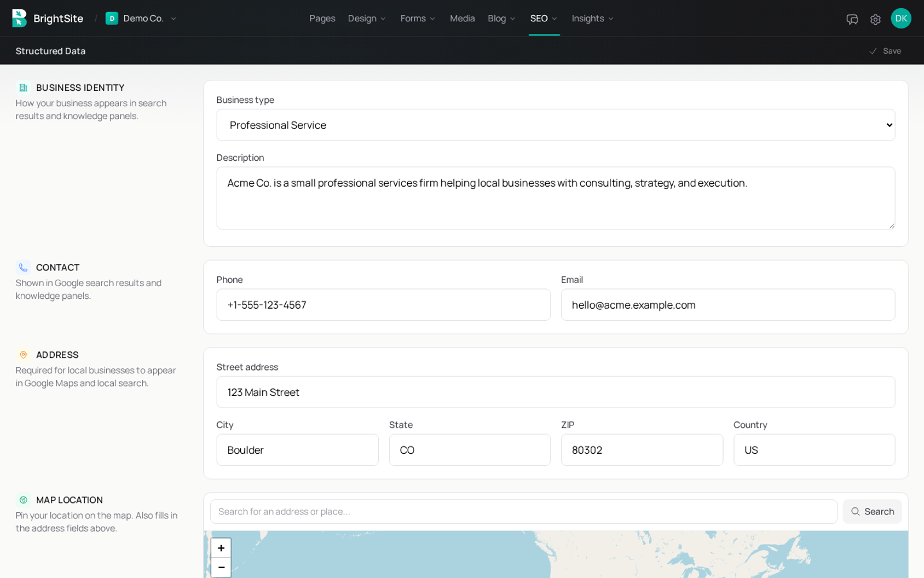This screenshot has height=578, width=924.
Task: Click the Map Location target icon
Action: point(23,500)
